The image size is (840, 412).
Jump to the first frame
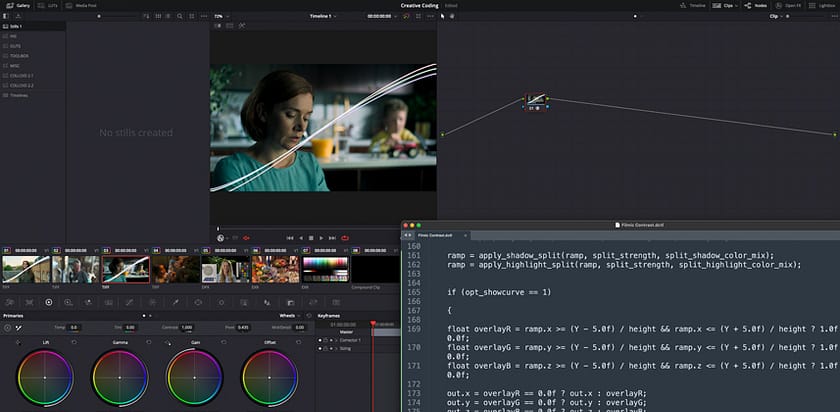pos(290,238)
